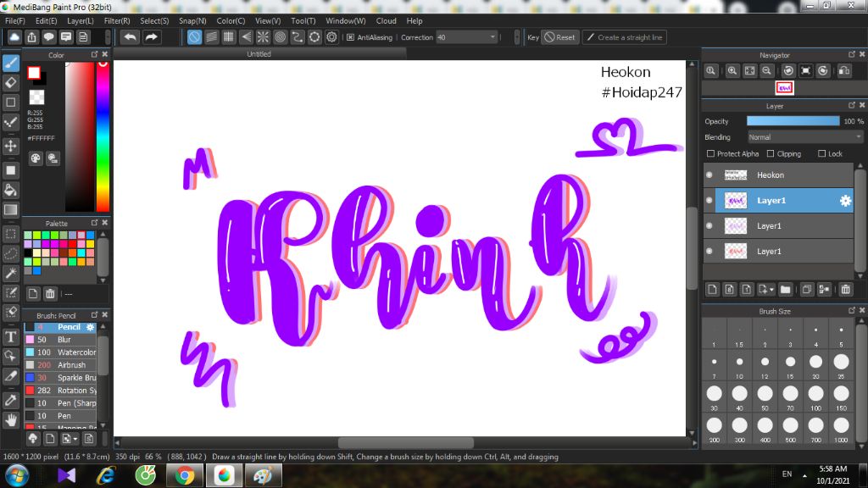Open the Filter menu
Viewport: 868px width, 488px height.
[x=117, y=20]
